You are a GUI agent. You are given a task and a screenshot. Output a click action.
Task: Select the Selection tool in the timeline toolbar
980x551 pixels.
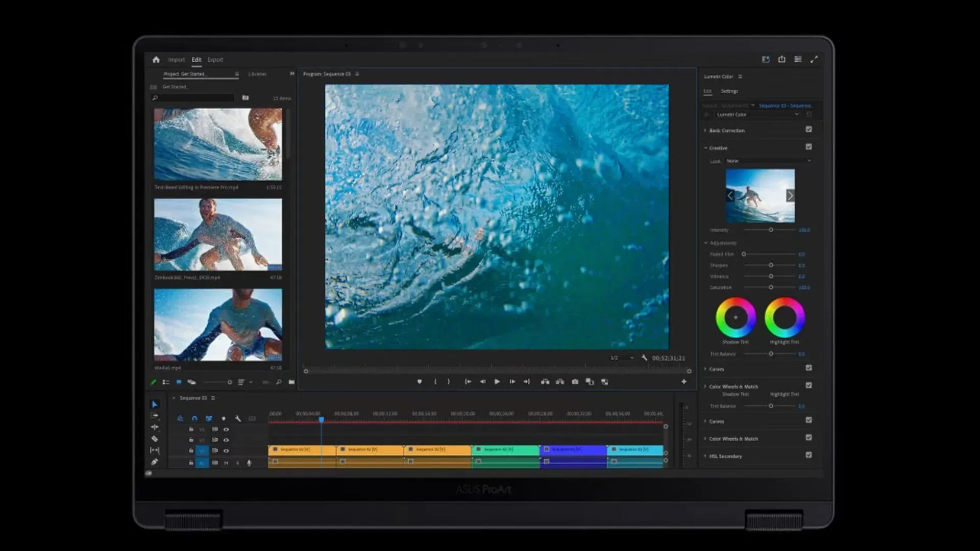(x=155, y=404)
